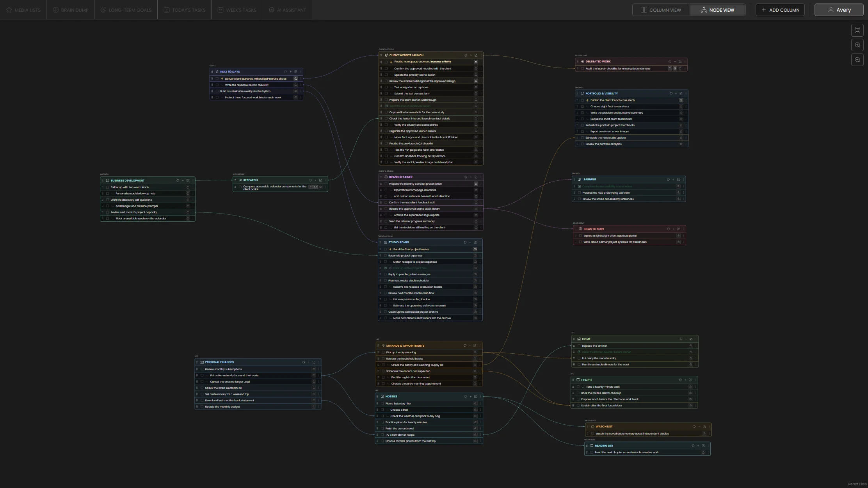Click the edit icon in Studio Admin header
The width and height of the screenshot is (868, 488).
[x=475, y=242]
